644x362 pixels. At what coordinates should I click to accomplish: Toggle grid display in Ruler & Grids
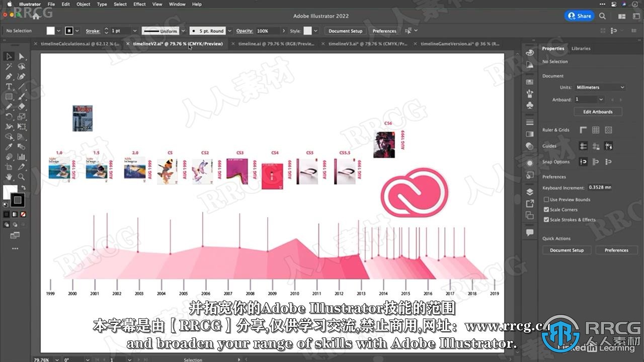point(596,130)
